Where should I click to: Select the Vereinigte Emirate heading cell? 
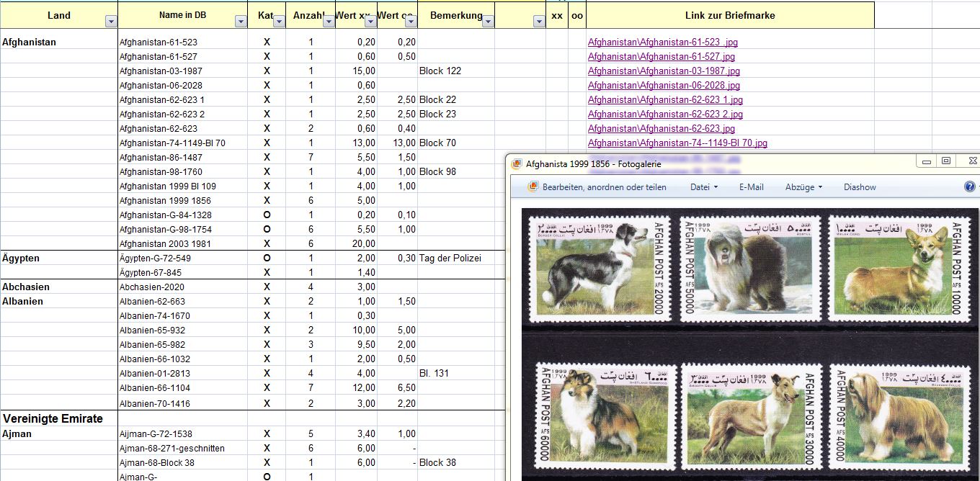point(59,418)
